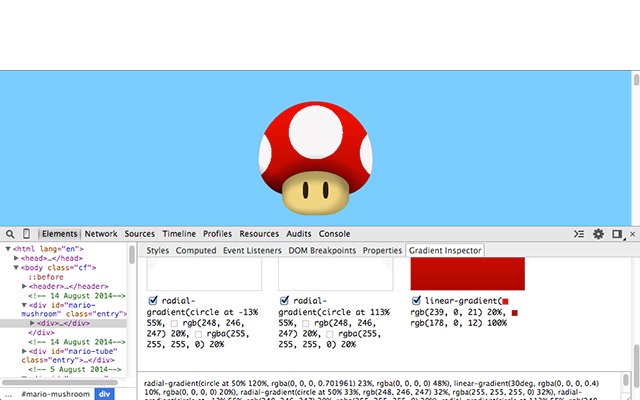The width and height of the screenshot is (640, 400).
Task: Click the highlighted div breadcrumb
Action: (104, 394)
